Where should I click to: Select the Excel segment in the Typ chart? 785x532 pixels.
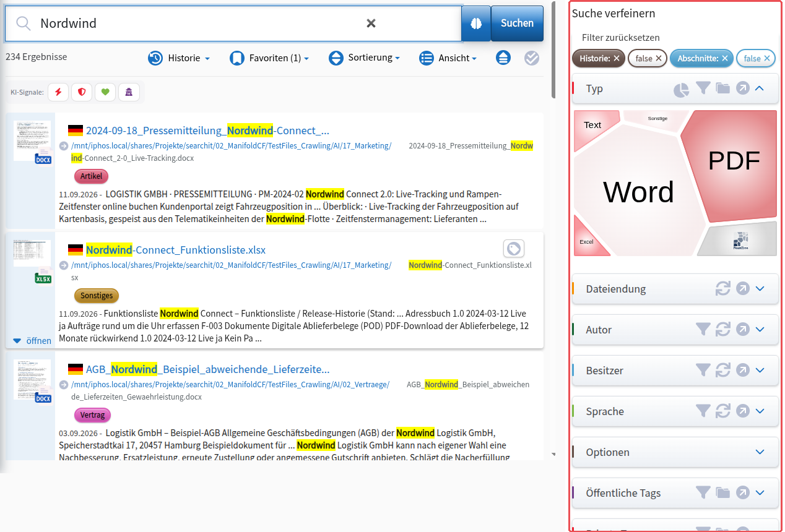[x=586, y=242]
